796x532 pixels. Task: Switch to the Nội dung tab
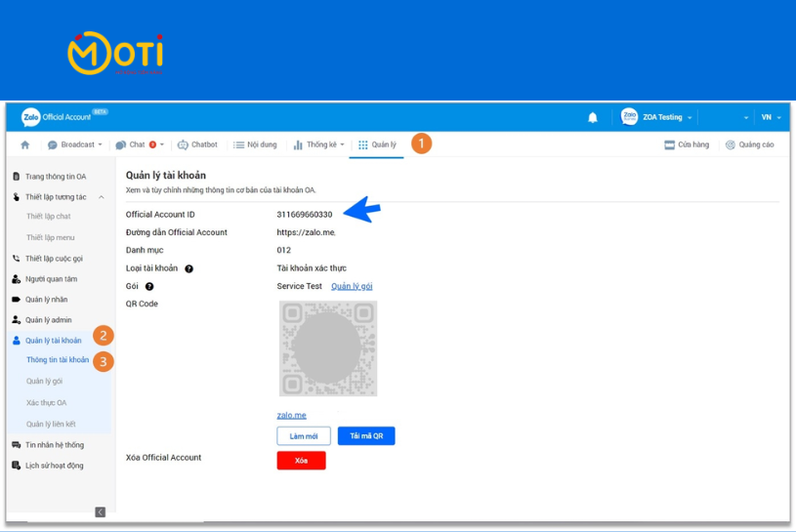click(255, 144)
